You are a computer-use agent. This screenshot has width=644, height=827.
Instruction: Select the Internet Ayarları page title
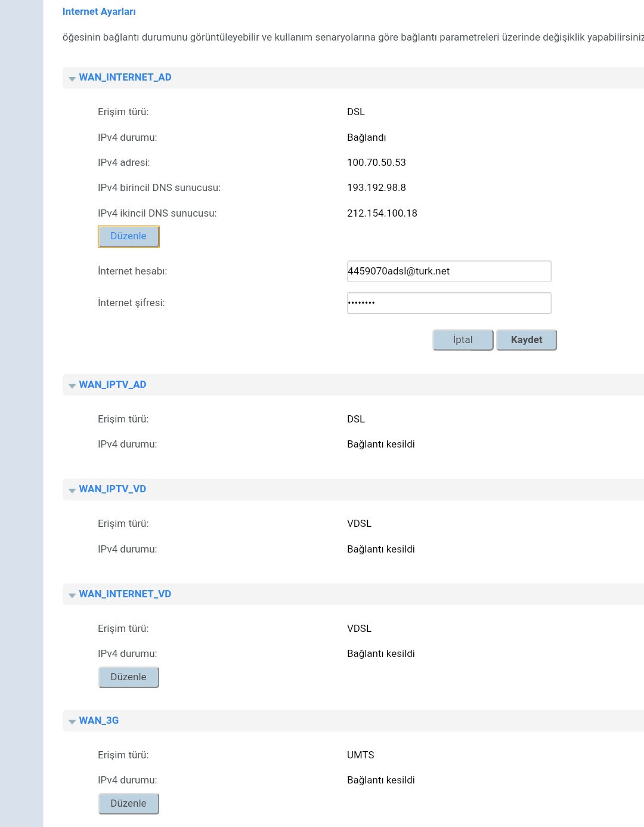pyautogui.click(x=99, y=11)
